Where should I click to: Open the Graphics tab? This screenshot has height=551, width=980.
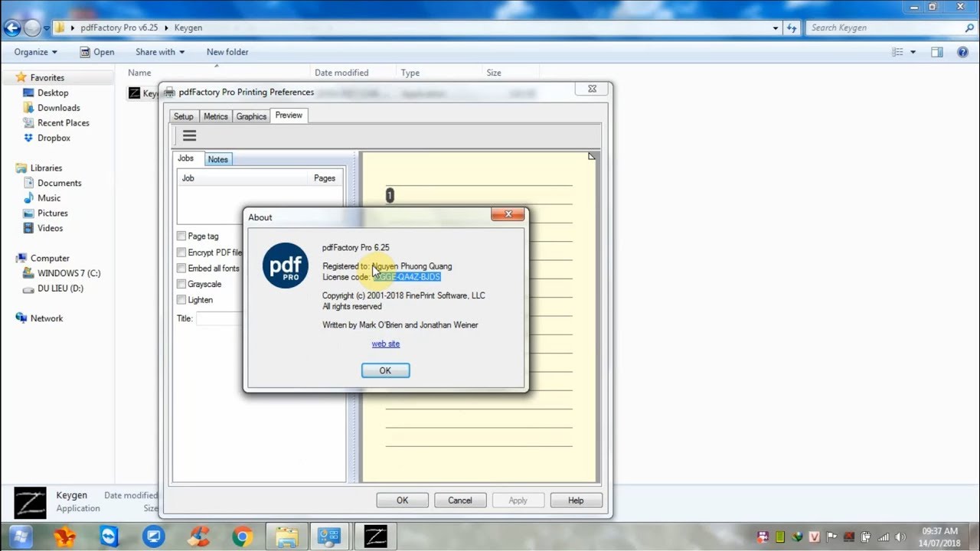pyautogui.click(x=251, y=116)
